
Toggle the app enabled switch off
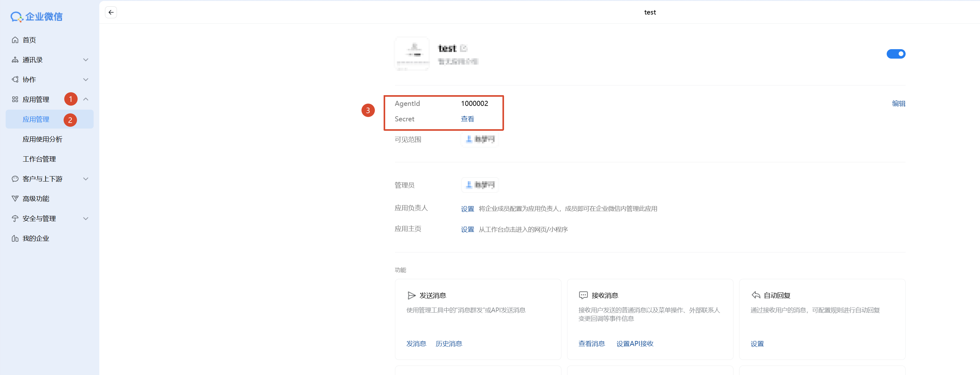pos(896,54)
